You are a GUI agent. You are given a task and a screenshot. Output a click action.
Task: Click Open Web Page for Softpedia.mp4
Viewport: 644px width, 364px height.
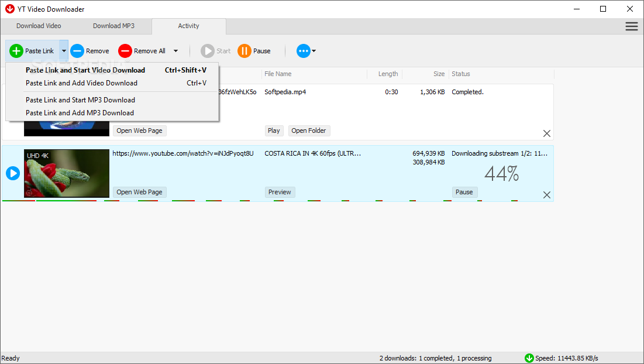click(140, 131)
